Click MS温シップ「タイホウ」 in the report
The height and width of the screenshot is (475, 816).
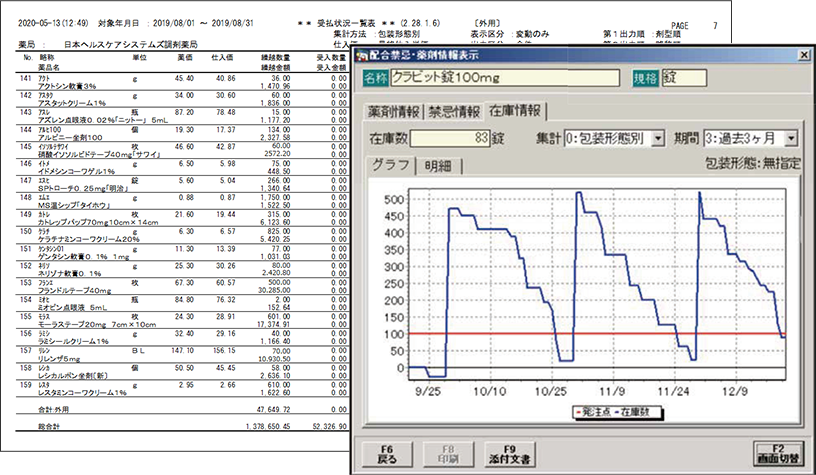click(x=74, y=206)
